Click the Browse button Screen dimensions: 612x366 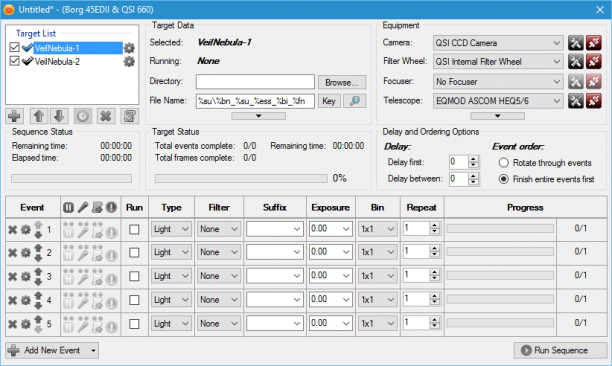click(342, 82)
